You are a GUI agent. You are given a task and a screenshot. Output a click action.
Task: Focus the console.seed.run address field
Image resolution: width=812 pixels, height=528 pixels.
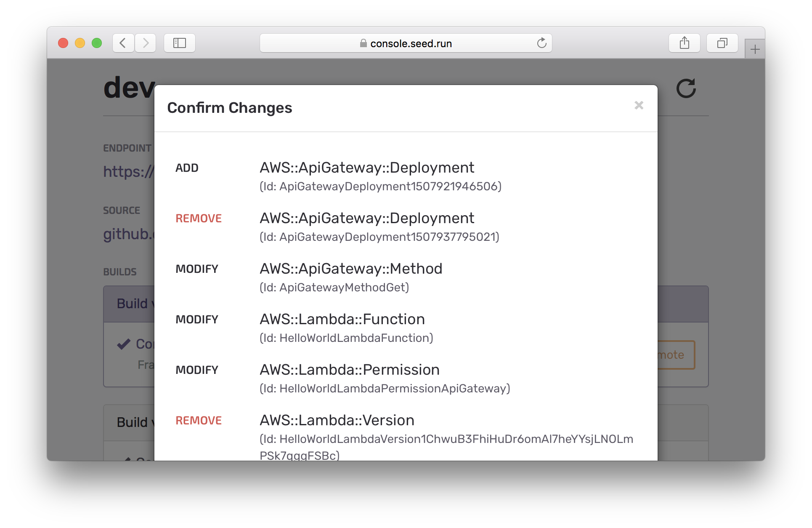pyautogui.click(x=411, y=43)
